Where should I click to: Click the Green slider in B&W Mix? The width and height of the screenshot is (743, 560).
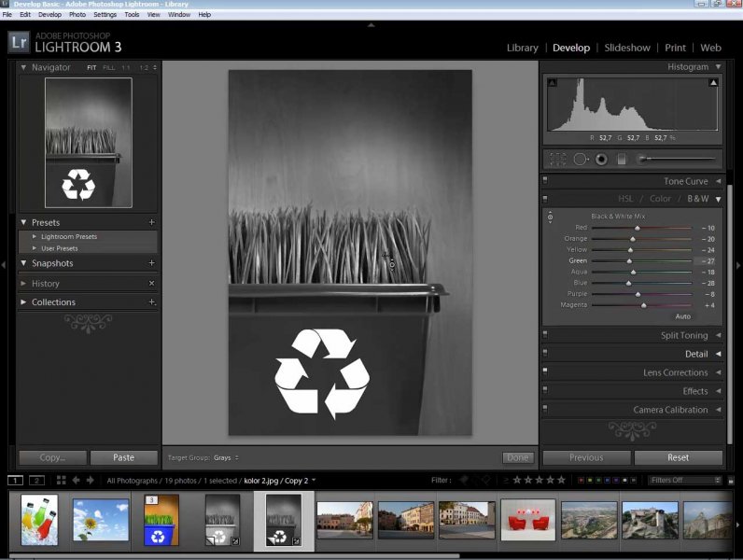click(629, 261)
